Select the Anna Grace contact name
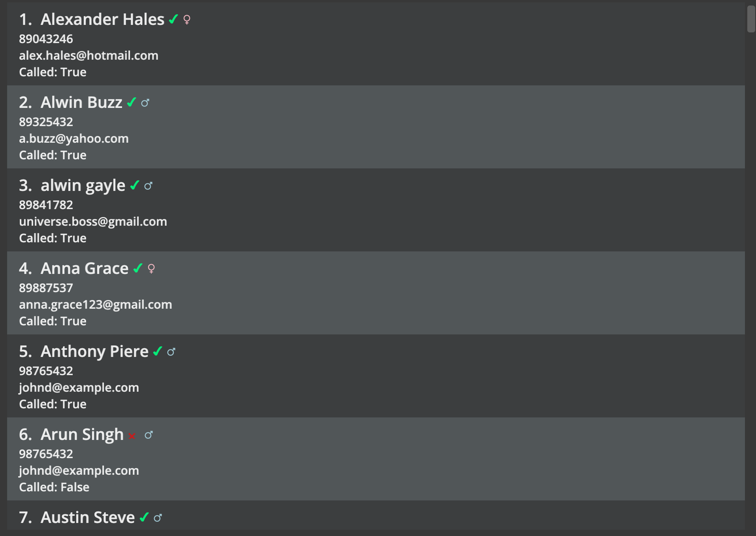The image size is (756, 536). pyautogui.click(x=85, y=268)
